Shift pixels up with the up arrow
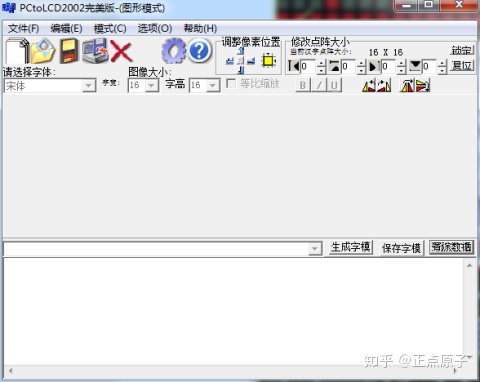 (241, 51)
